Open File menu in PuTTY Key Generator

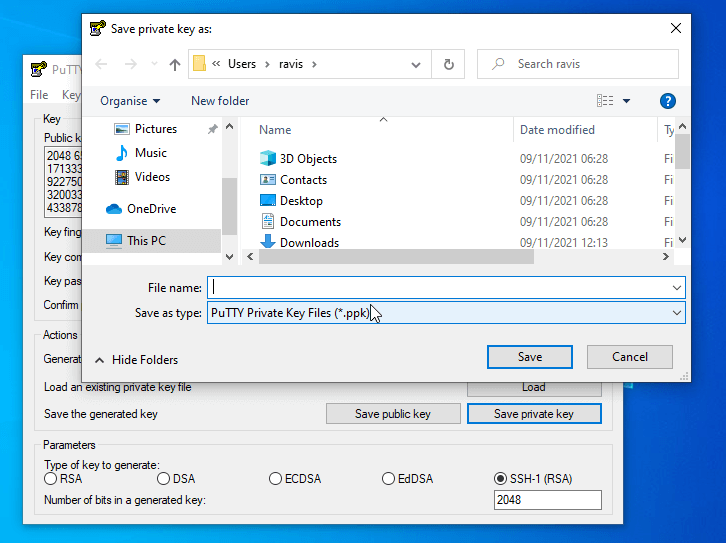[x=39, y=95]
